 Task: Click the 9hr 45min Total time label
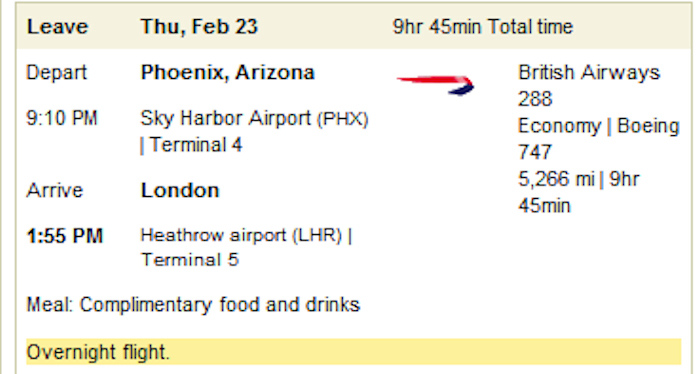483,27
